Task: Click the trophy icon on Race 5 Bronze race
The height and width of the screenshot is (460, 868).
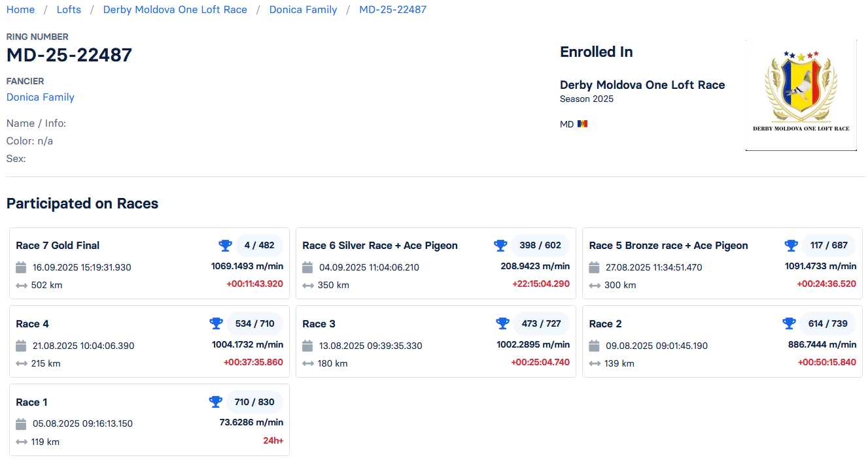Action: coord(791,246)
